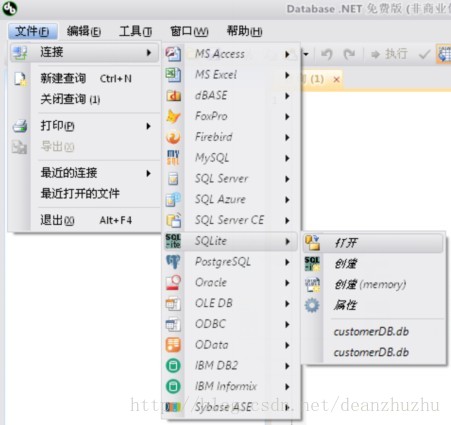The width and height of the screenshot is (451, 425).
Task: Open the 编辑(E) menu
Action: tap(84, 31)
